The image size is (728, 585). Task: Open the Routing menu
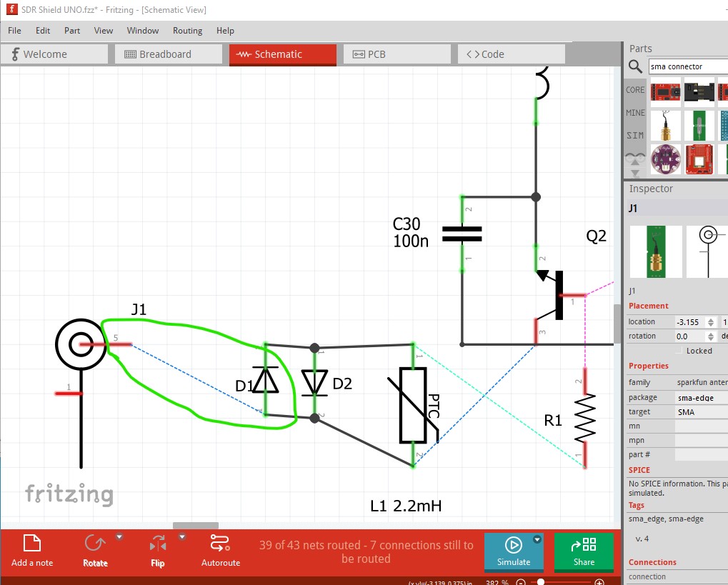click(x=188, y=31)
